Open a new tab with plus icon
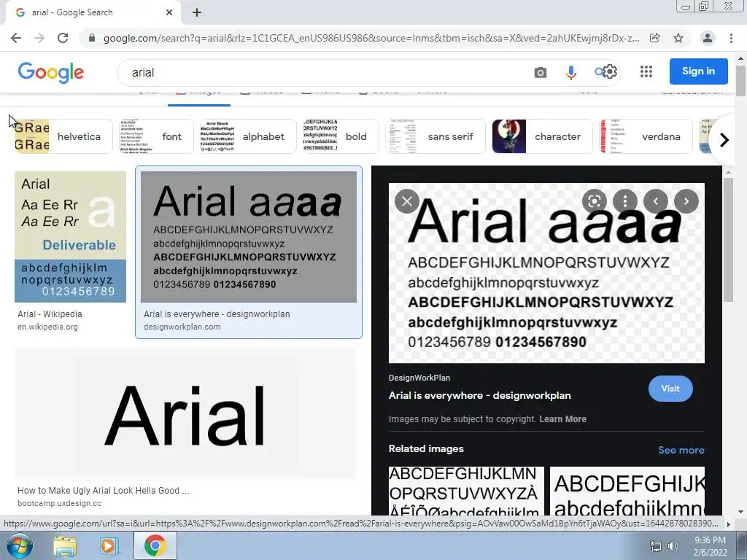Screen dimensions: 747x560 pyautogui.click(x=197, y=12)
